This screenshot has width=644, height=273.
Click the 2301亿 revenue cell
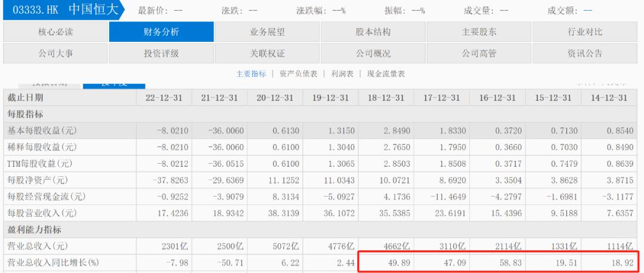[175, 247]
